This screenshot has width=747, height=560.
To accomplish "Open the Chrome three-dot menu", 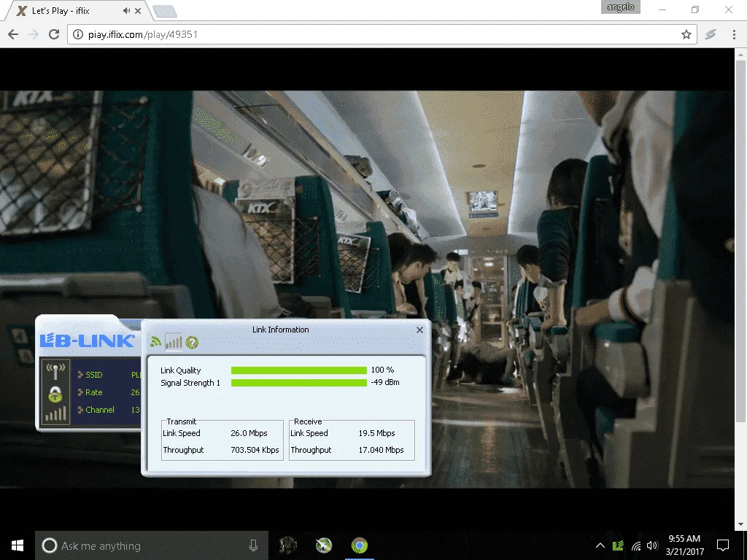I will [734, 34].
